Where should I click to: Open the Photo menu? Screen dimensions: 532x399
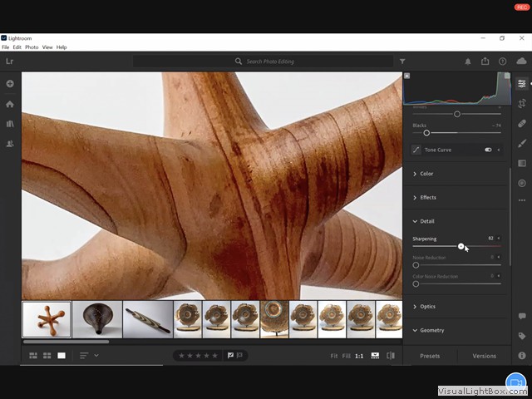(x=32, y=47)
